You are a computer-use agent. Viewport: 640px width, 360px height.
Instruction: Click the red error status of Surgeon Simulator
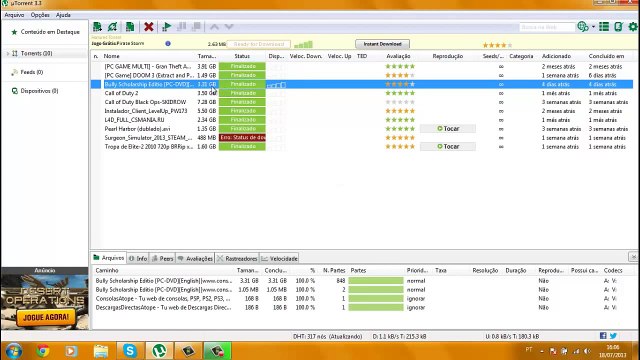point(242,138)
